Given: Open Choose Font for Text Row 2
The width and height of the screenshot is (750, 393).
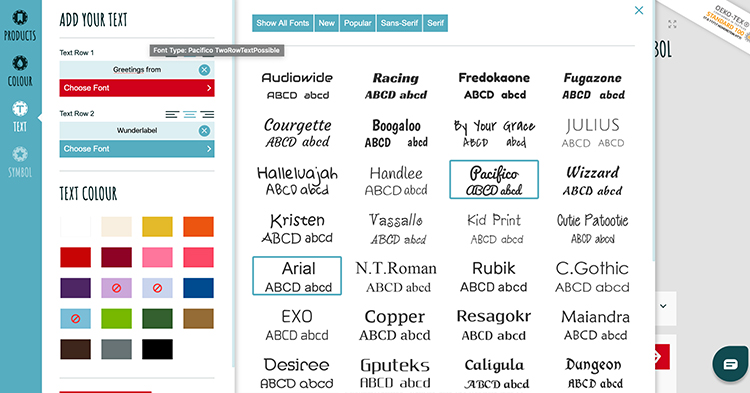Looking at the screenshot, I should coord(137,149).
